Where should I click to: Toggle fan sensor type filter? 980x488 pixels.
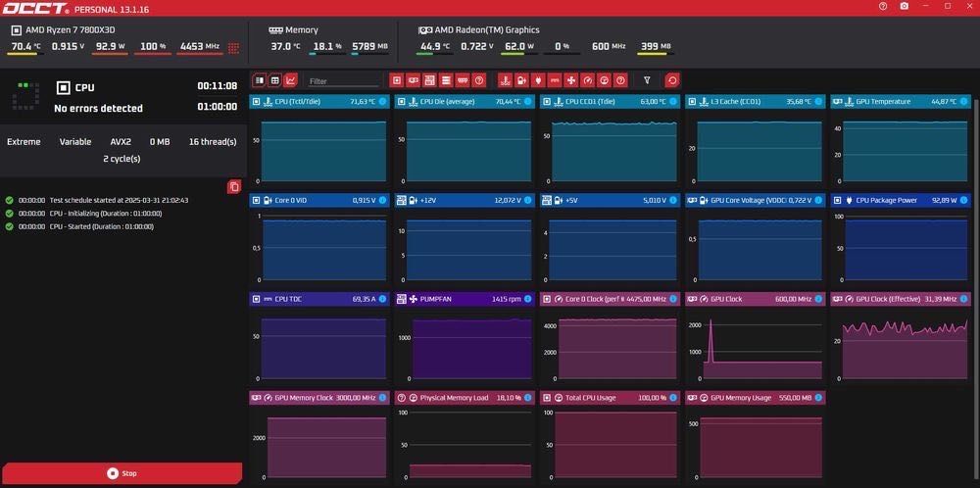(x=570, y=80)
